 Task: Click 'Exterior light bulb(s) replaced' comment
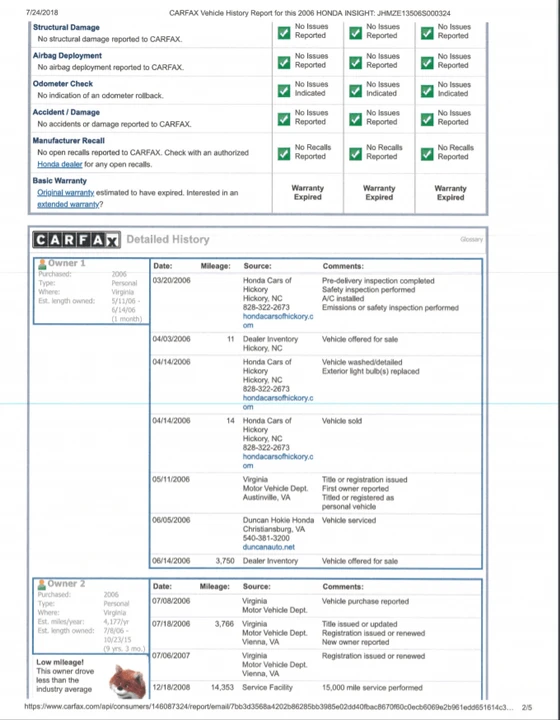370,371
